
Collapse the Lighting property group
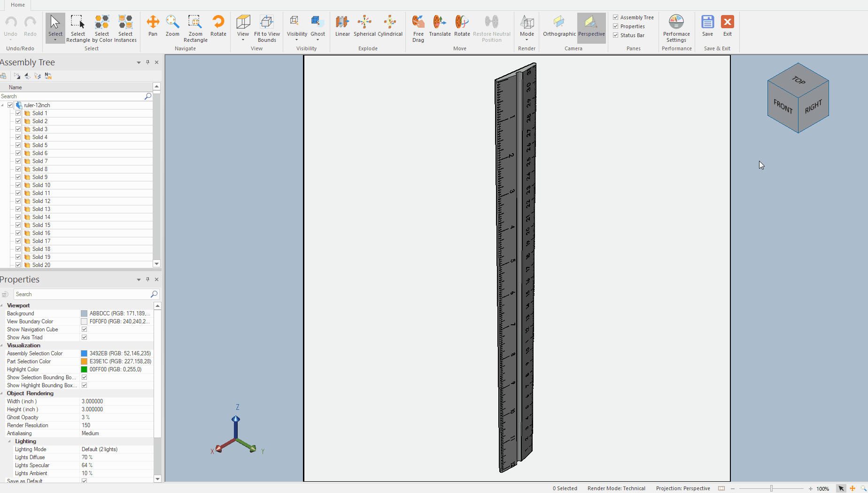coord(9,441)
